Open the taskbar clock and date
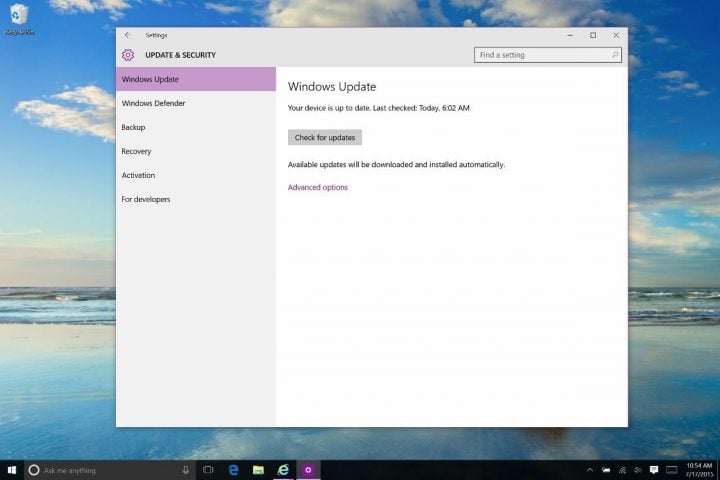 click(x=699, y=470)
